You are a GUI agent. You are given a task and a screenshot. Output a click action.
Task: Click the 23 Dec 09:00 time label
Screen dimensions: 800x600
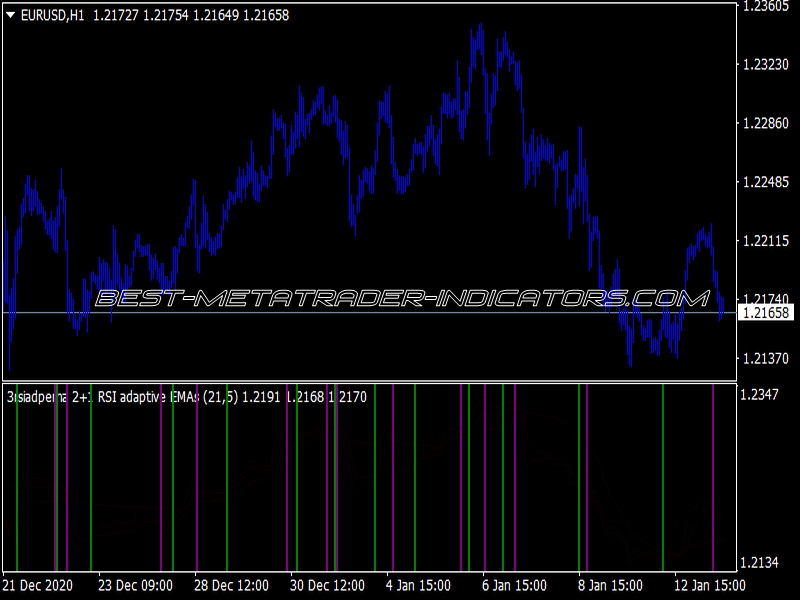coord(135,585)
